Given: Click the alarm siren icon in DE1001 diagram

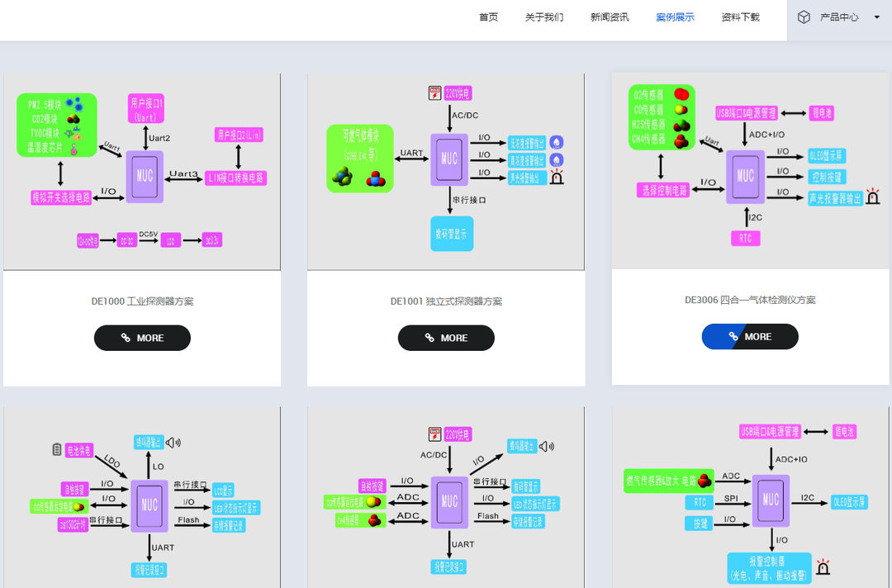Looking at the screenshot, I should click(x=557, y=177).
